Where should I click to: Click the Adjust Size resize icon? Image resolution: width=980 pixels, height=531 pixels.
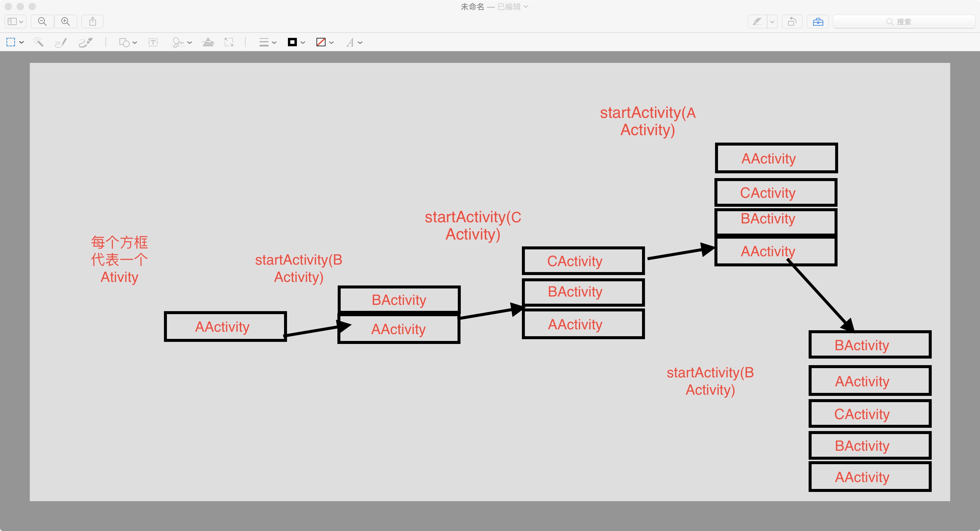coord(229,42)
